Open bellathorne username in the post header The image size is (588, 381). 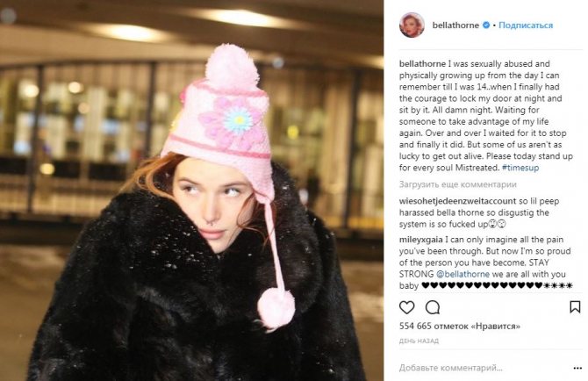click(x=455, y=25)
